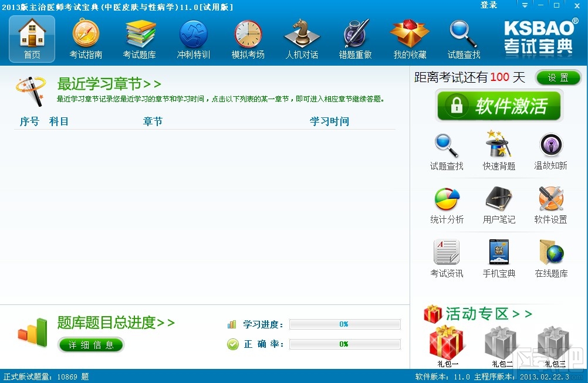Open 在线题库 globe folder icon
Viewport: 588px width, 383px height.
551,259
